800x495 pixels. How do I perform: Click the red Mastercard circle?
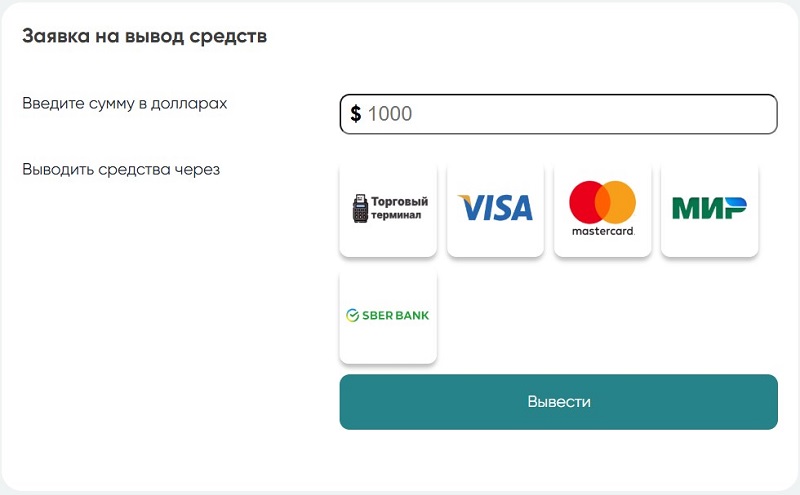[587, 202]
